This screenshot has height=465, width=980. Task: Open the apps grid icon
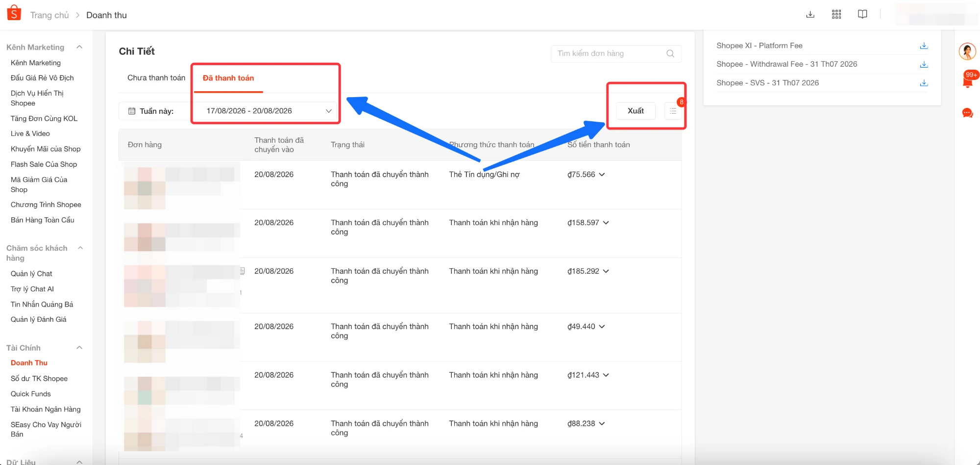click(836, 14)
